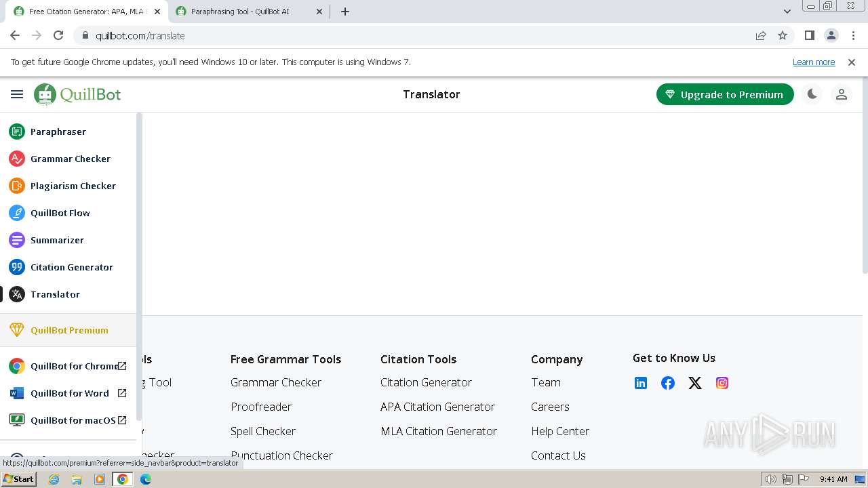Click the QuillBot logo
Image resolution: width=868 pixels, height=488 pixels.
click(x=77, y=95)
